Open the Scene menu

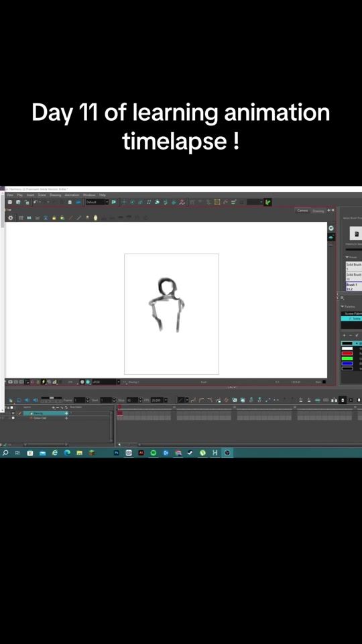pyautogui.click(x=42, y=195)
